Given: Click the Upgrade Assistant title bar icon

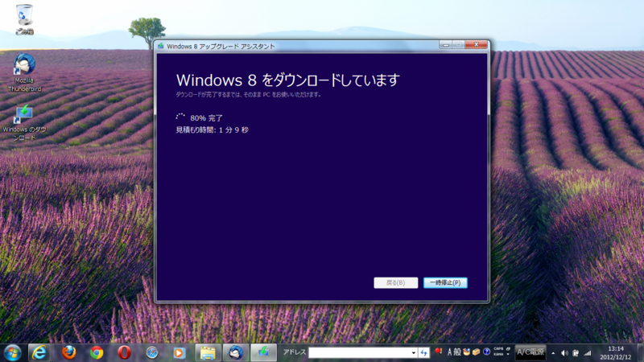Looking at the screenshot, I should pyautogui.click(x=160, y=46).
